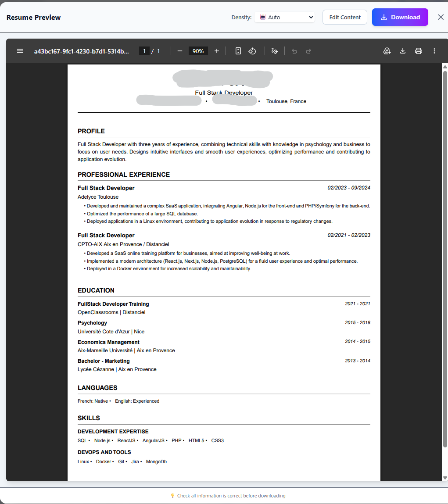The image size is (448, 504).
Task: Click the EDUCATION section heading
Action: pos(96,290)
